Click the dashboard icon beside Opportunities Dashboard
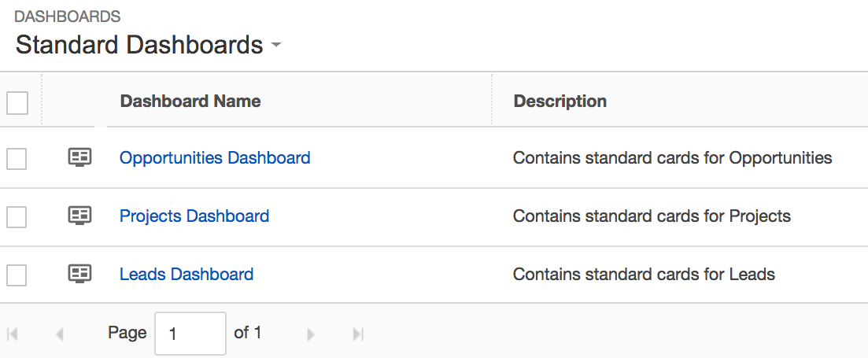The image size is (868, 358). (79, 157)
